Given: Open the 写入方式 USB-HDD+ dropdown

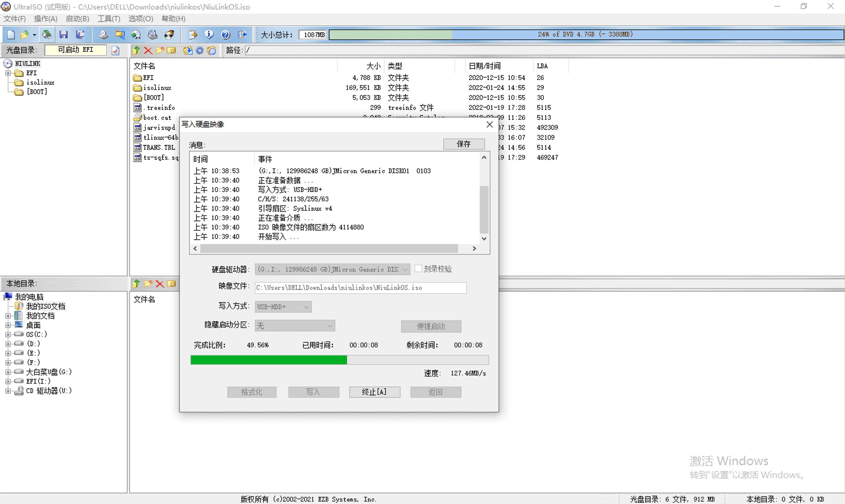Looking at the screenshot, I should (283, 307).
